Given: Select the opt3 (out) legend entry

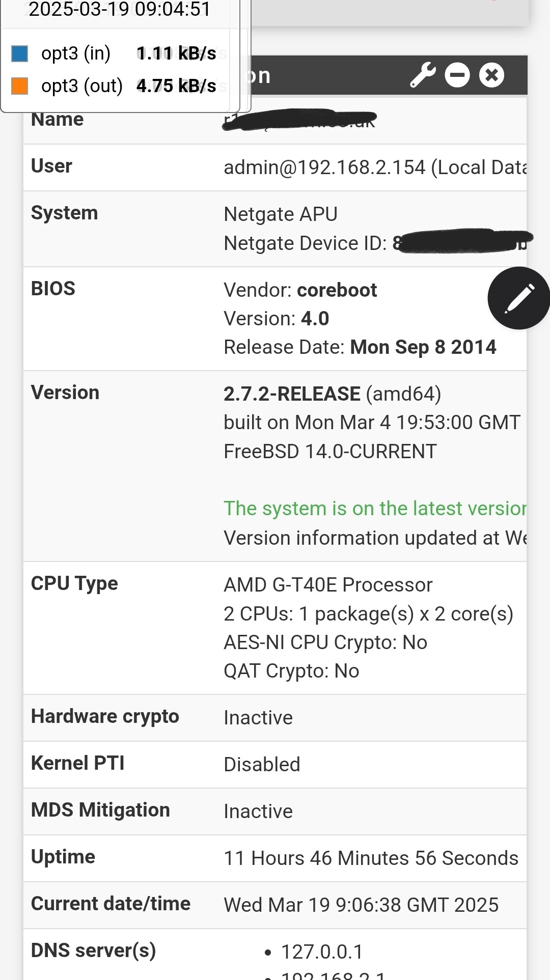Looking at the screenshot, I should (114, 86).
